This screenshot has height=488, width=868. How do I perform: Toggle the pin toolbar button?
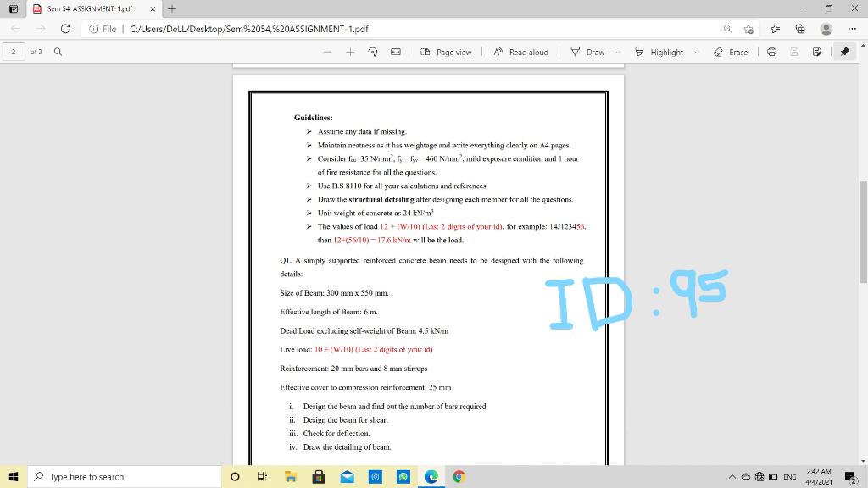tap(845, 52)
